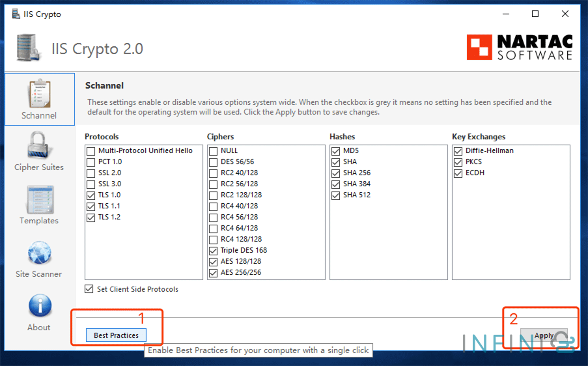Enable DES 56/56 cipher
The width and height of the screenshot is (588, 366).
213,162
